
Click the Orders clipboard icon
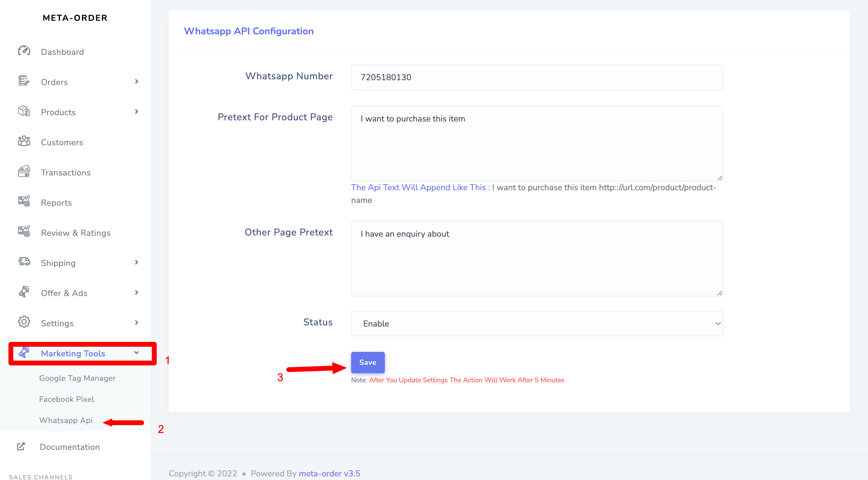click(x=24, y=81)
